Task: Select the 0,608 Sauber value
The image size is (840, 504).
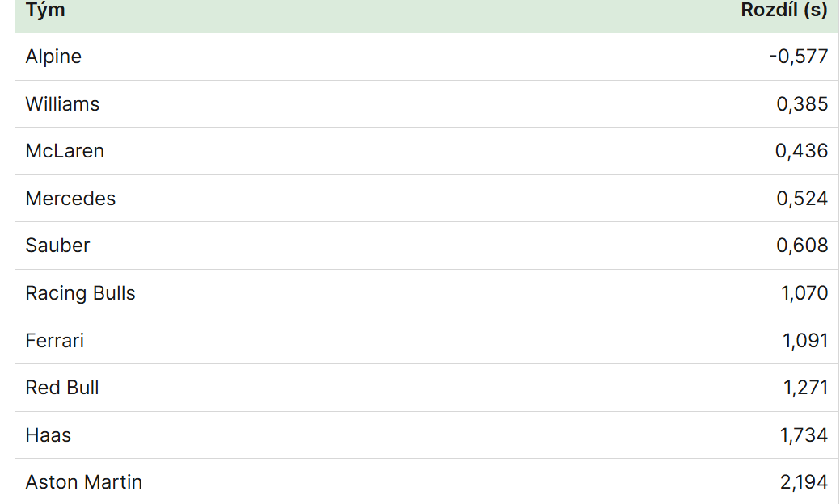Action: pos(803,246)
